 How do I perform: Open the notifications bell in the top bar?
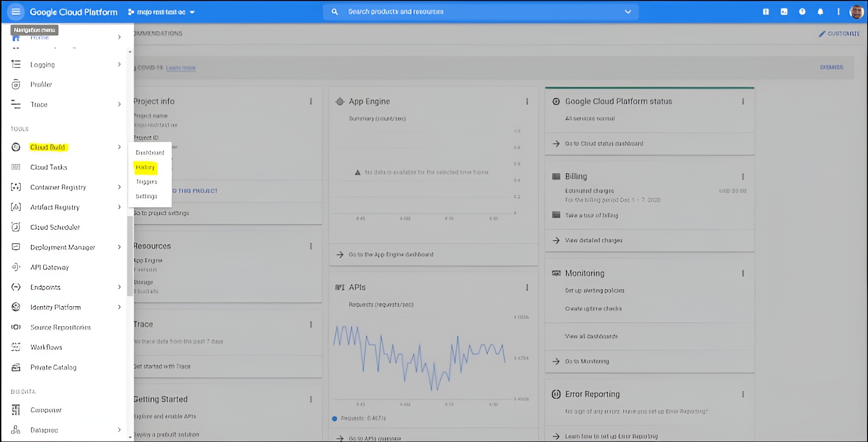820,11
